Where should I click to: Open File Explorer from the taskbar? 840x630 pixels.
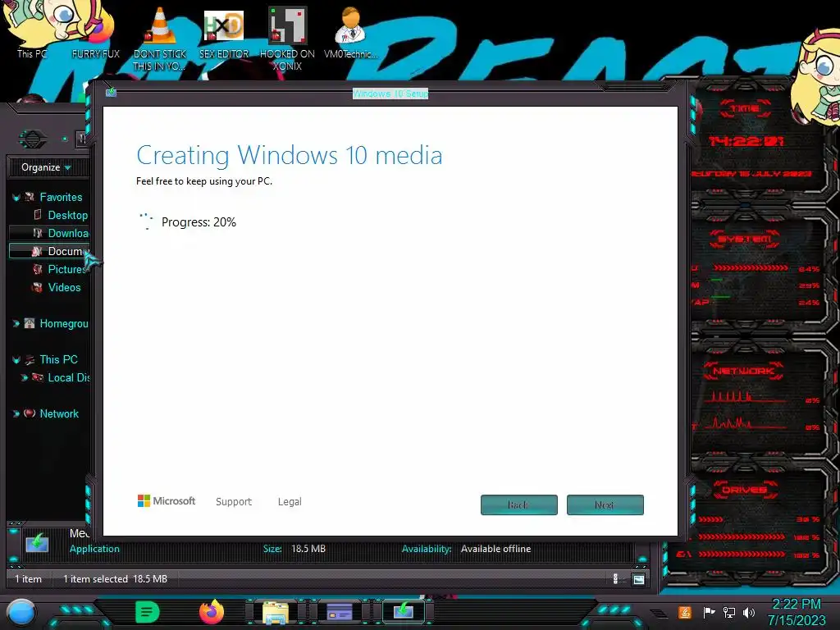(x=276, y=612)
